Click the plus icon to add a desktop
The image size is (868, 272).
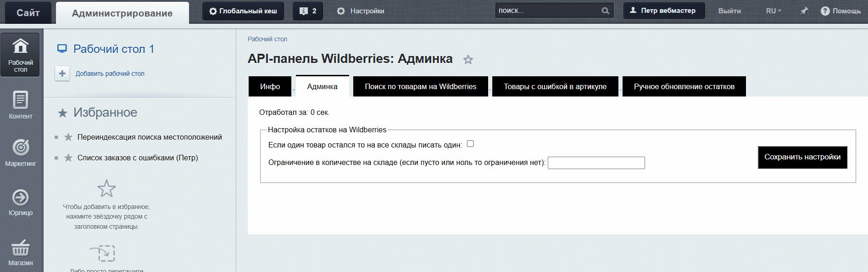pos(62,74)
